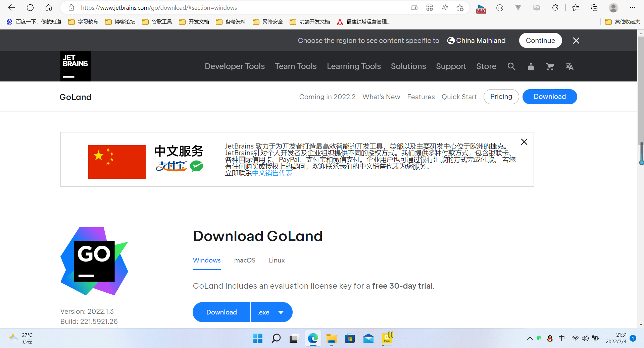The width and height of the screenshot is (644, 348).
Task: Open the shopping cart icon
Action: coord(550,66)
